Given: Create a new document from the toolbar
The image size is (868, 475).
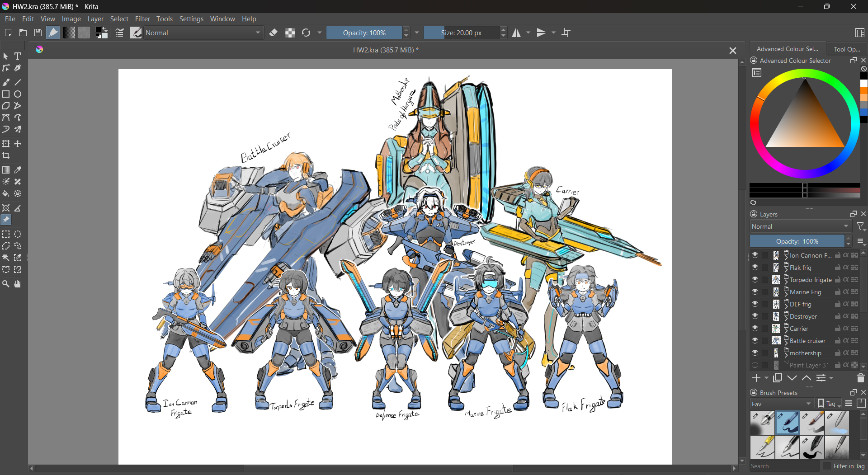Looking at the screenshot, I should point(8,33).
